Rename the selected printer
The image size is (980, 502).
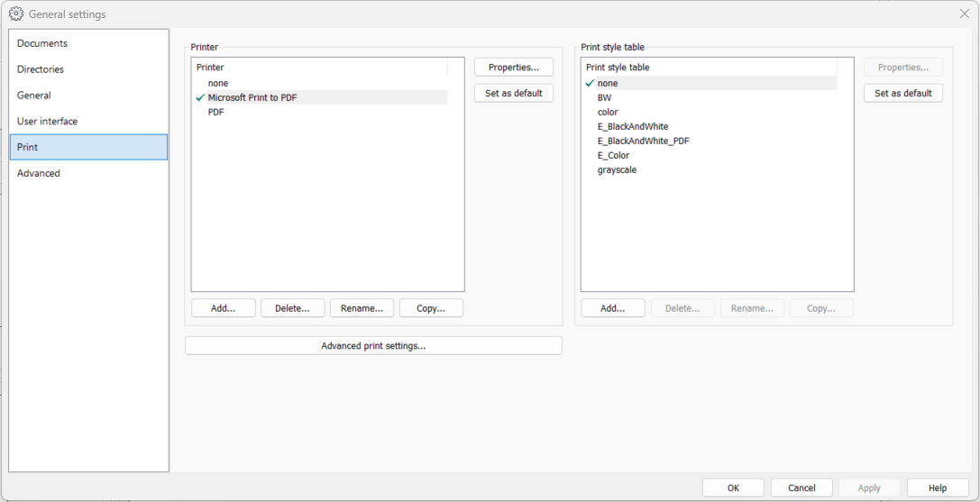362,308
